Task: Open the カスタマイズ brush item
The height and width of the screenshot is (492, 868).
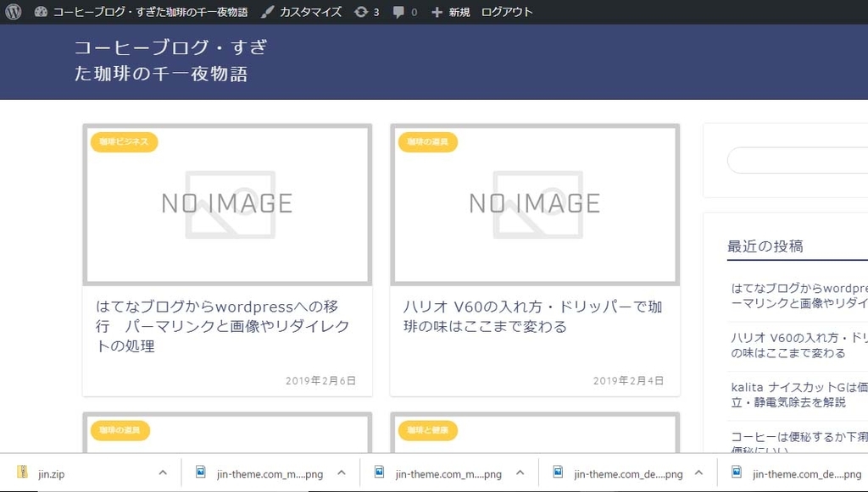Action: tap(301, 12)
